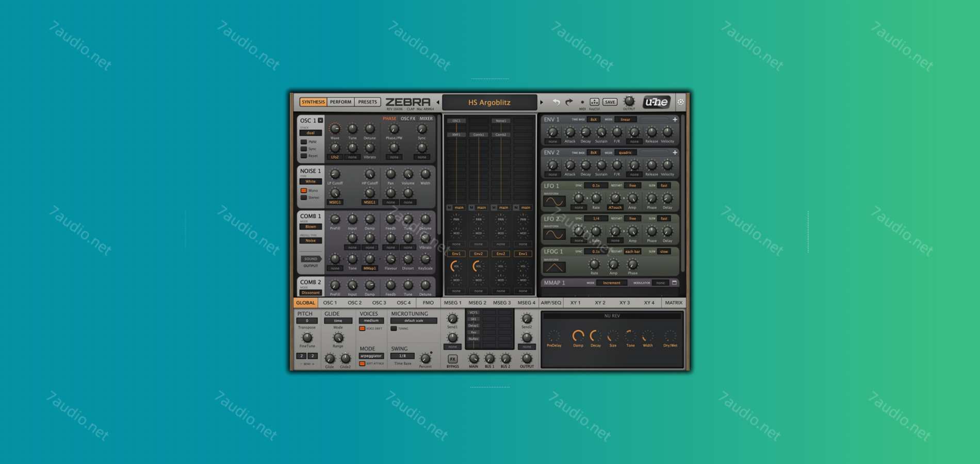Click the u-he logo badge
Screen dimensions: 980x464
coord(656,102)
